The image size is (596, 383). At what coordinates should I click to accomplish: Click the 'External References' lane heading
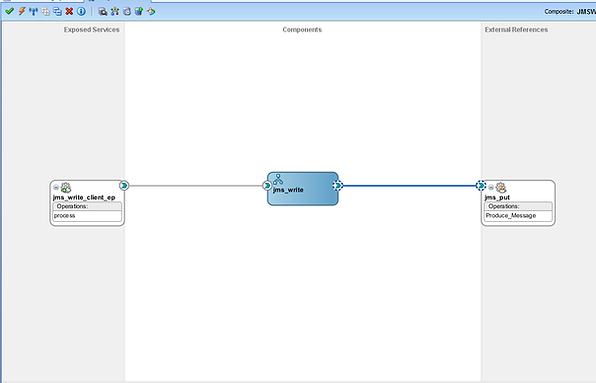coord(516,30)
